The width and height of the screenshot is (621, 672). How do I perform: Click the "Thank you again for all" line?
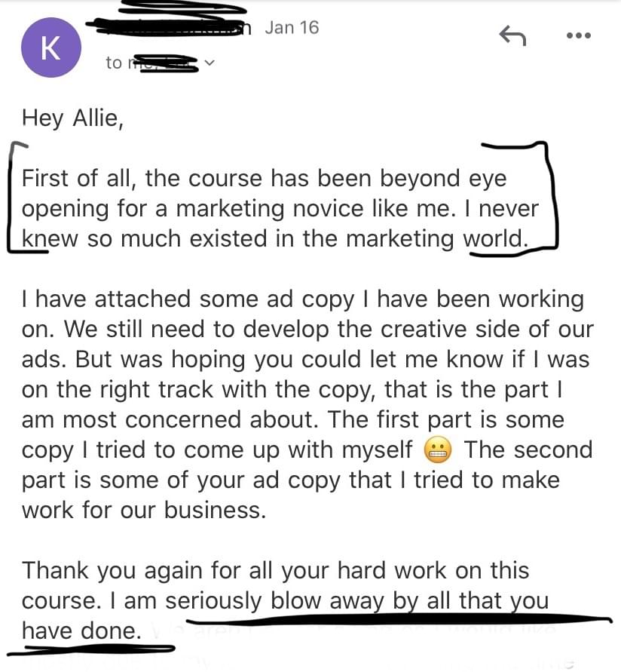pyautogui.click(x=275, y=571)
